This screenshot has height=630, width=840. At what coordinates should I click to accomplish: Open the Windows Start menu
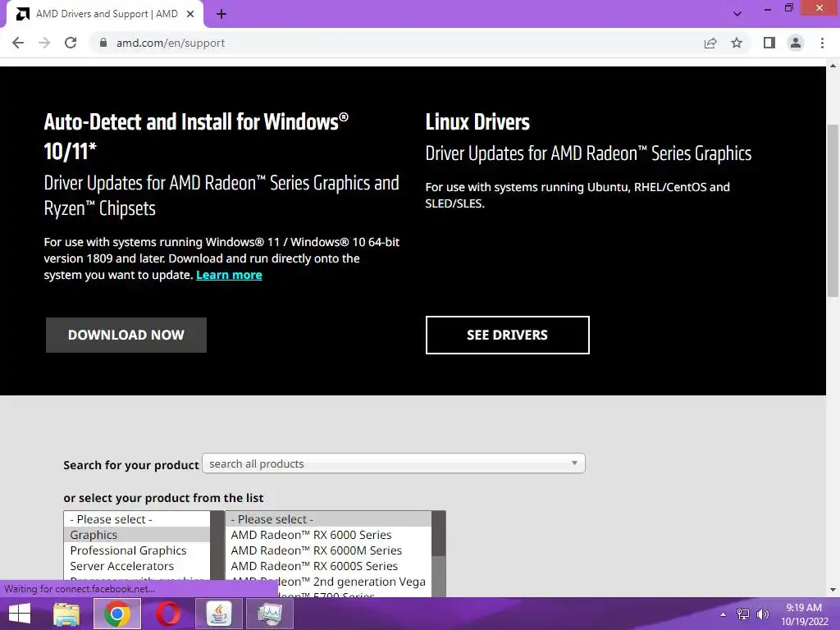(x=20, y=614)
